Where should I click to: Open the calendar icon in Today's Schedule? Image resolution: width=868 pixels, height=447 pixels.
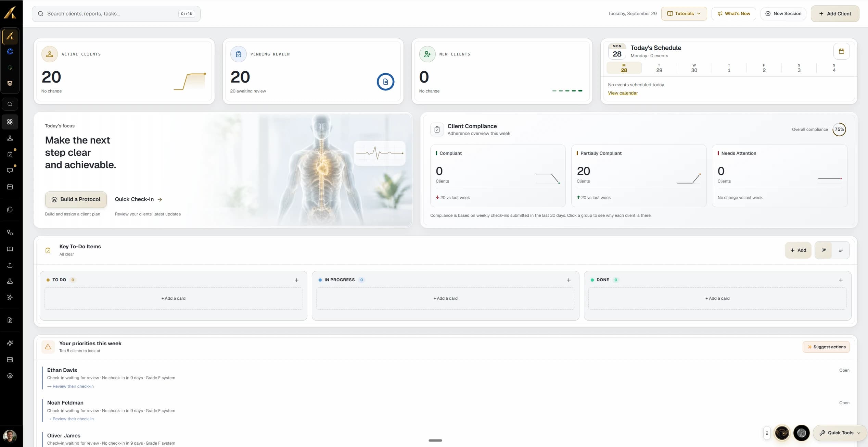841,51
